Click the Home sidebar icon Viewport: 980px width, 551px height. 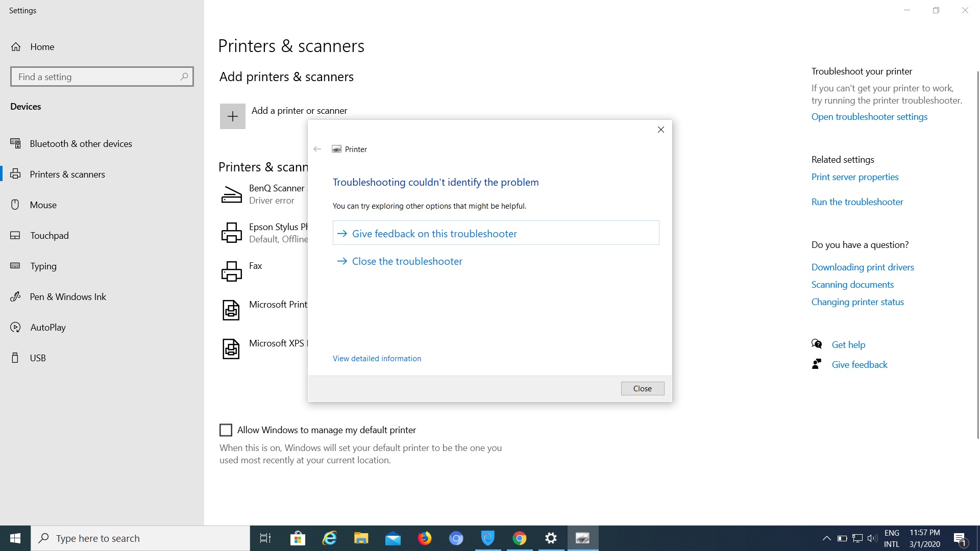coord(16,46)
